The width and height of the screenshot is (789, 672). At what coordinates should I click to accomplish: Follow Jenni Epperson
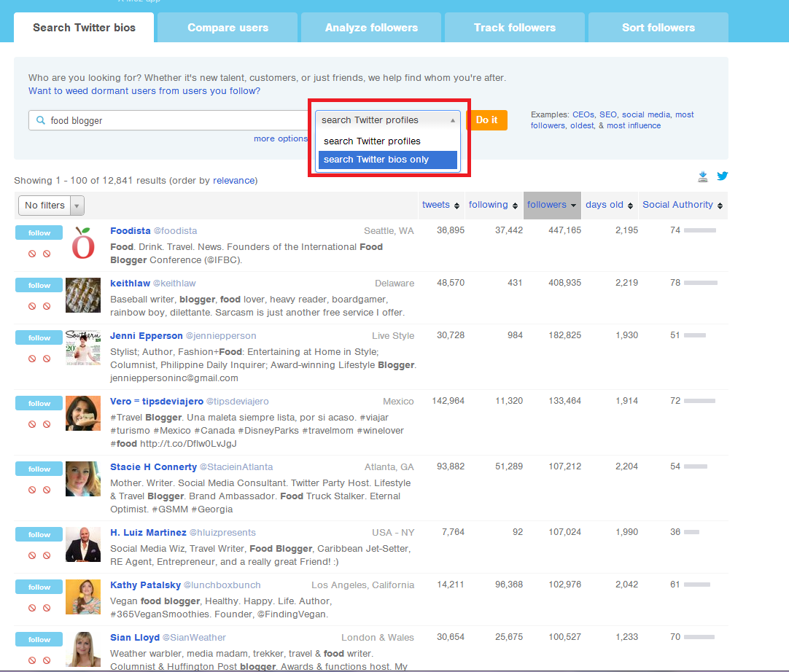39,338
